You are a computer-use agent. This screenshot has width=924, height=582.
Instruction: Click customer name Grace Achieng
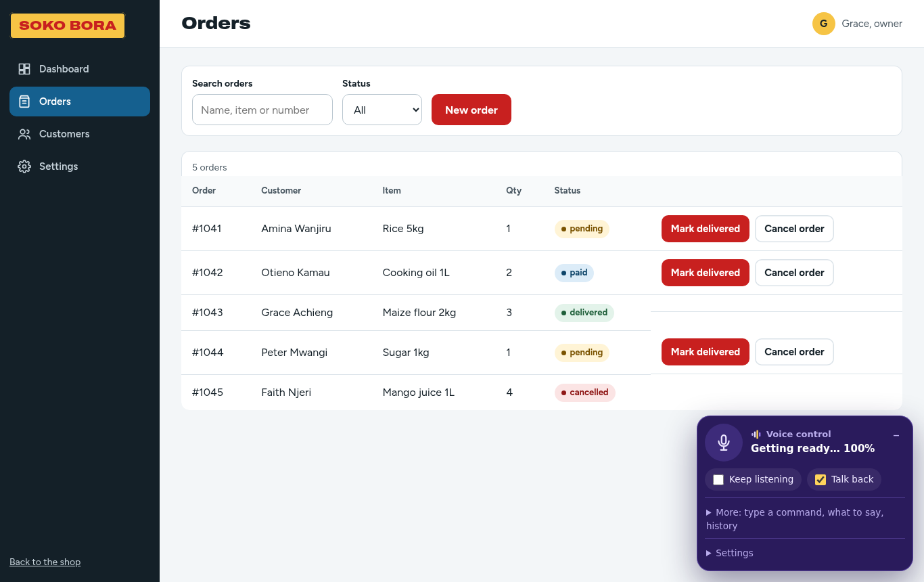297,313
